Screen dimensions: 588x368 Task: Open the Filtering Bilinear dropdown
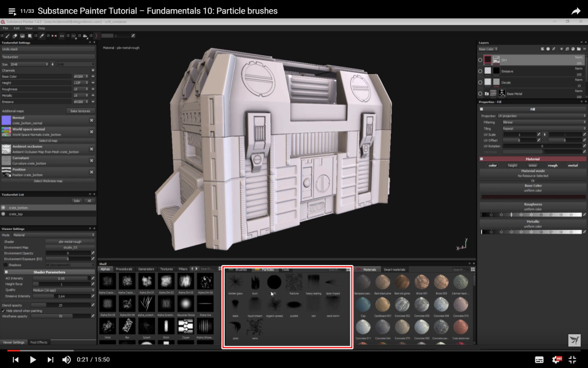tap(544, 123)
